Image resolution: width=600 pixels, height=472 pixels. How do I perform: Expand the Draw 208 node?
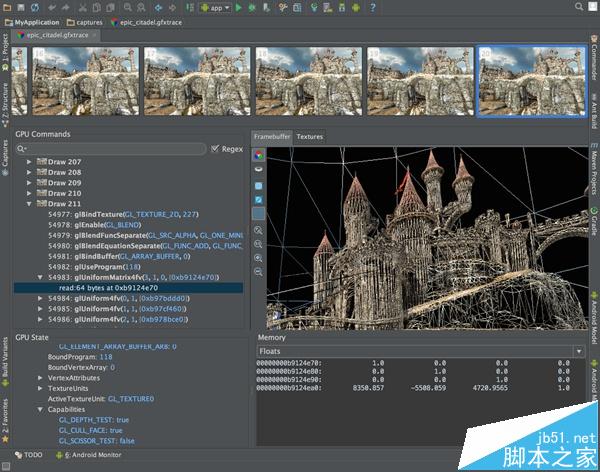tap(29, 172)
